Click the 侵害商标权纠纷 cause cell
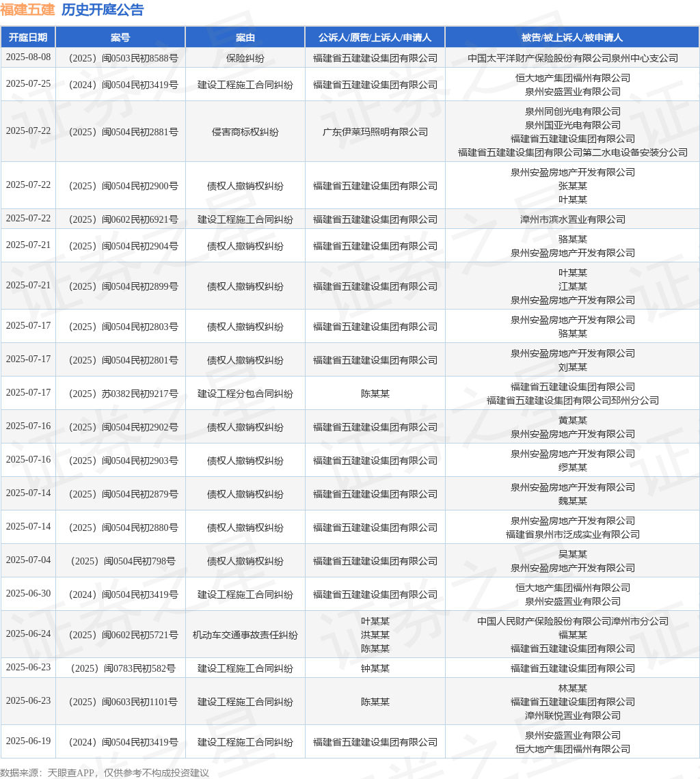The image size is (700, 779). coord(245,132)
